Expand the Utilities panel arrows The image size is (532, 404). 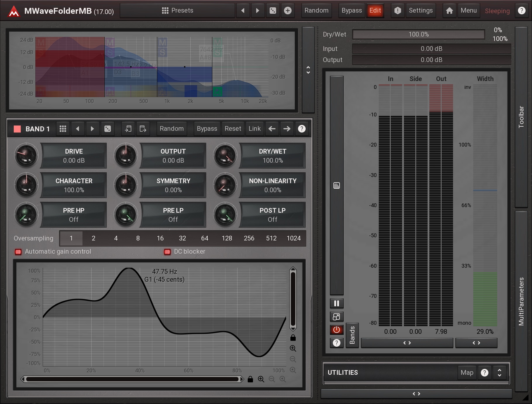point(500,372)
